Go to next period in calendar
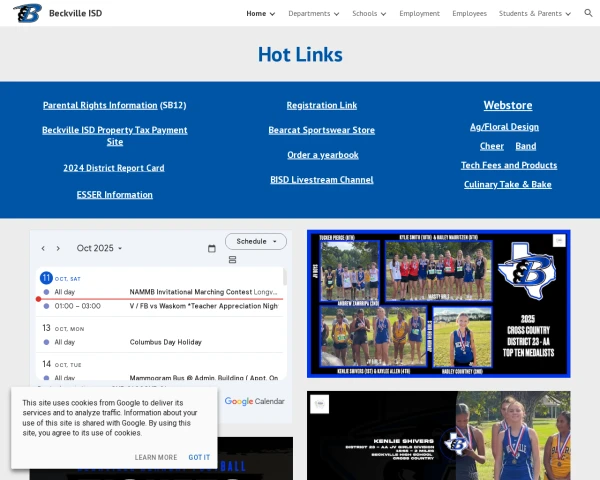Screen dimensions: 600x480 coord(58,248)
